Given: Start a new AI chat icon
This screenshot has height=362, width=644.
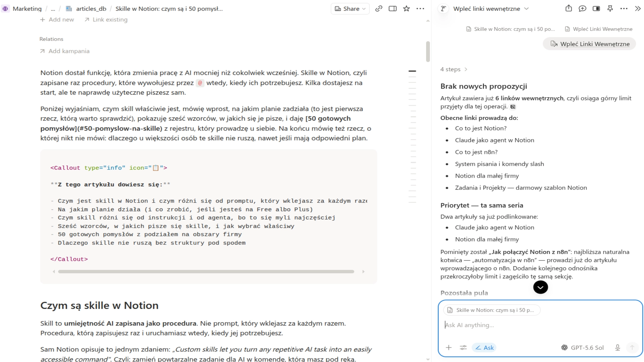Looking at the screenshot, I should click(x=582, y=9).
